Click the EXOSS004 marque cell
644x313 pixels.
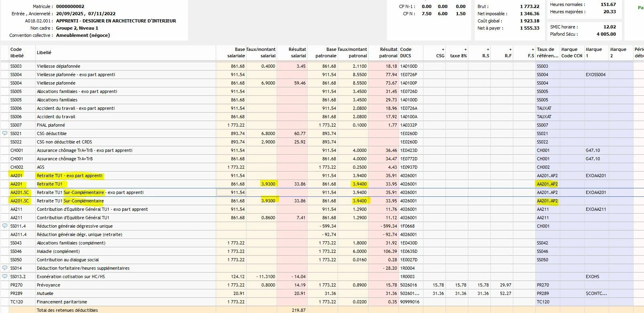tap(596, 75)
